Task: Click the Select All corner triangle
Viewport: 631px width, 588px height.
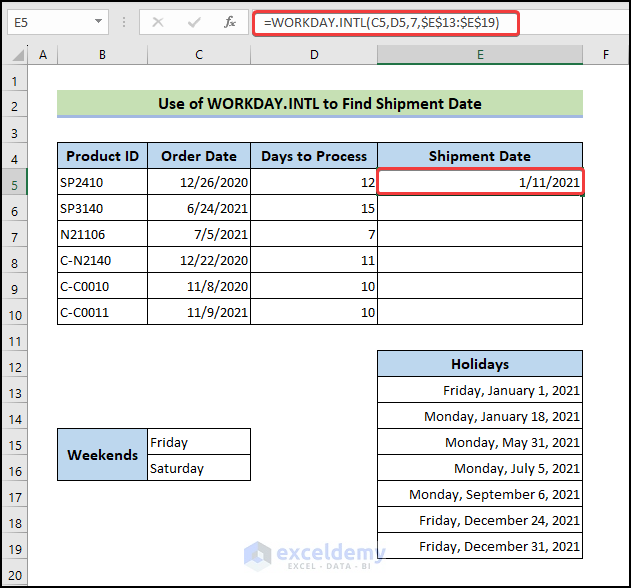Action: coord(18,55)
